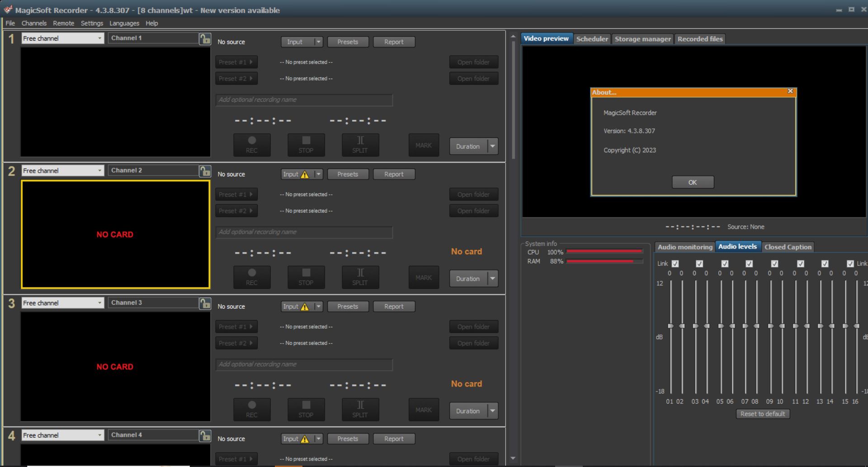This screenshot has height=467, width=868.
Task: Expand the Duration dropdown arrow on channel 1
Action: pos(493,146)
